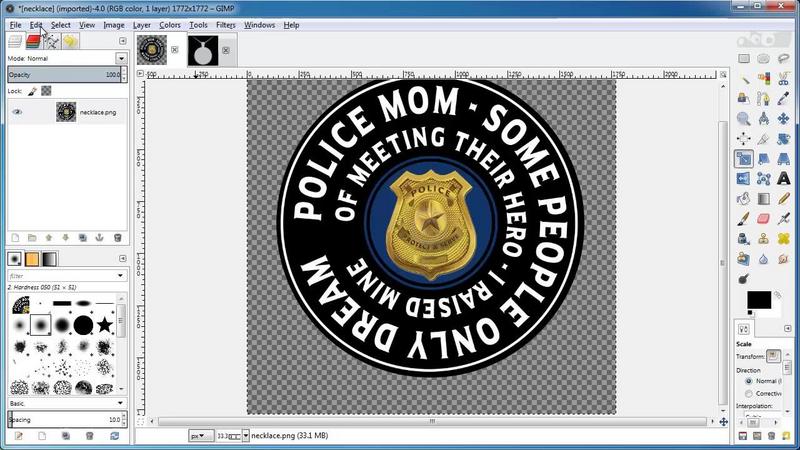This screenshot has width=800, height=450.
Task: Select the Alignment tool
Action: pos(744,138)
